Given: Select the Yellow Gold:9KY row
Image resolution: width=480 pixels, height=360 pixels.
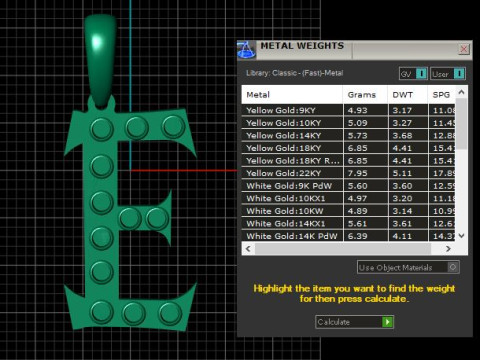Looking at the screenshot, I should pyautogui.click(x=349, y=110).
